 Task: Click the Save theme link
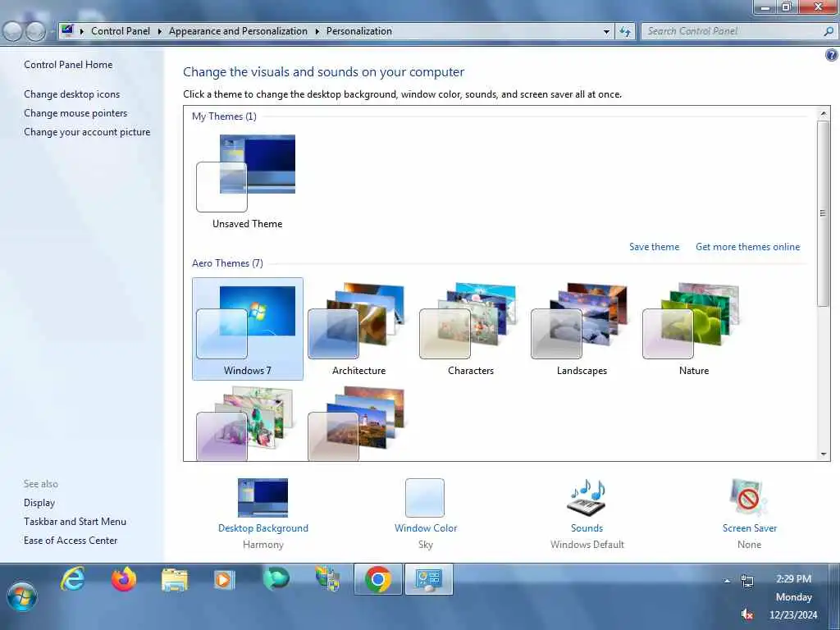click(654, 247)
